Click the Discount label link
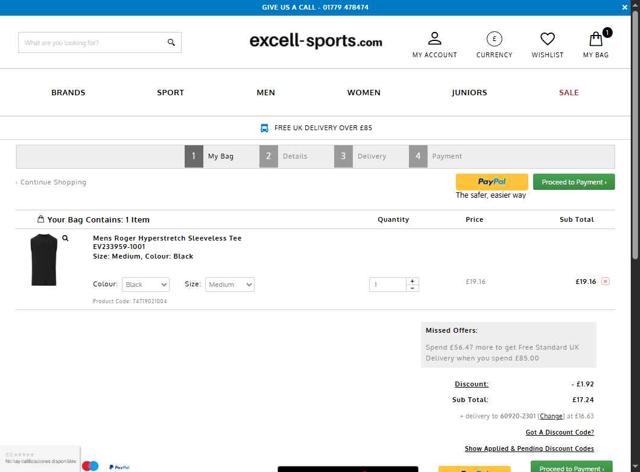Screen dimensions: 640x472 pyautogui.click(x=471, y=384)
